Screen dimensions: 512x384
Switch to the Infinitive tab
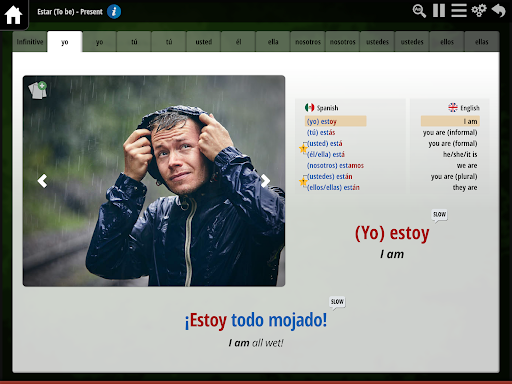tap(30, 42)
